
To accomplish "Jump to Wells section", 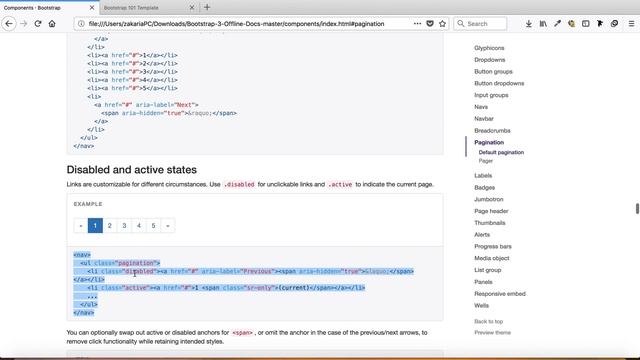I will point(481,306).
